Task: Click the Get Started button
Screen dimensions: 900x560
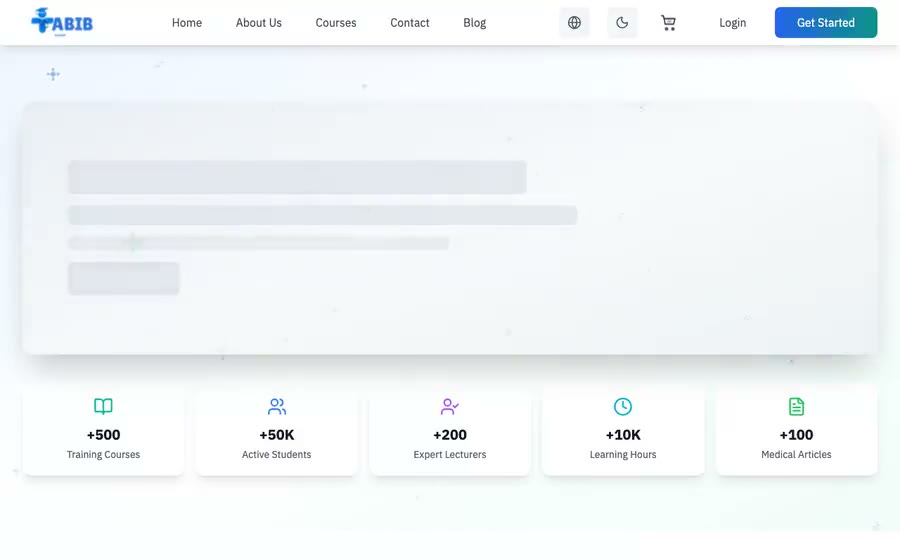Action: 825,22
